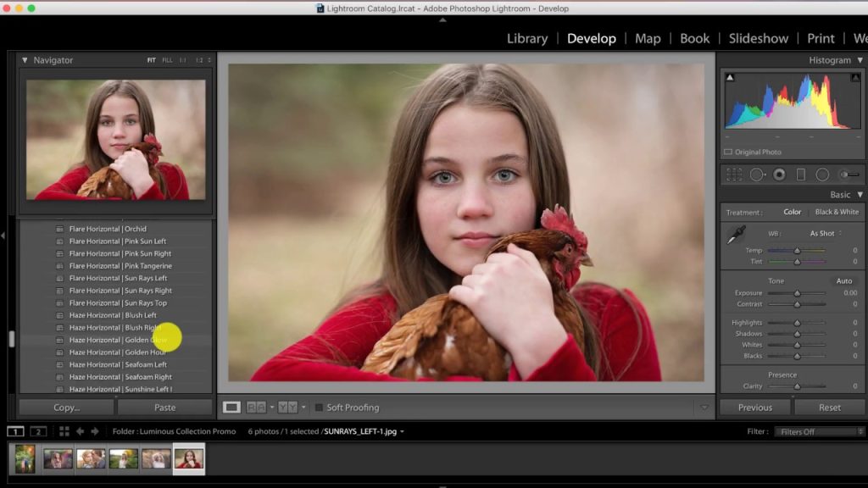Switch to Grid view icon in filmstrip bar

pos(64,431)
